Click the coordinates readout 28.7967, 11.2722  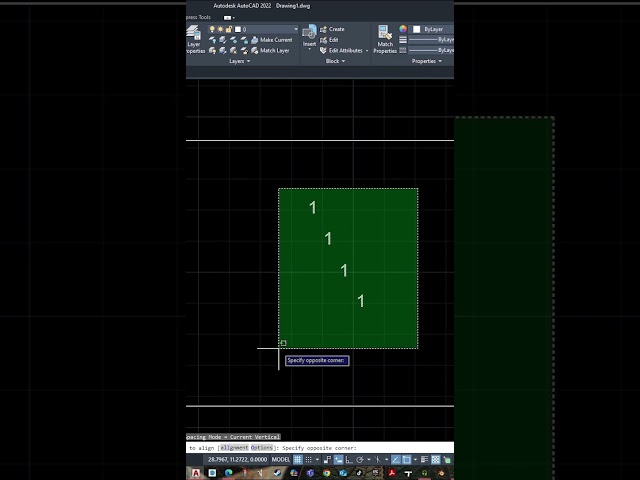click(x=238, y=460)
